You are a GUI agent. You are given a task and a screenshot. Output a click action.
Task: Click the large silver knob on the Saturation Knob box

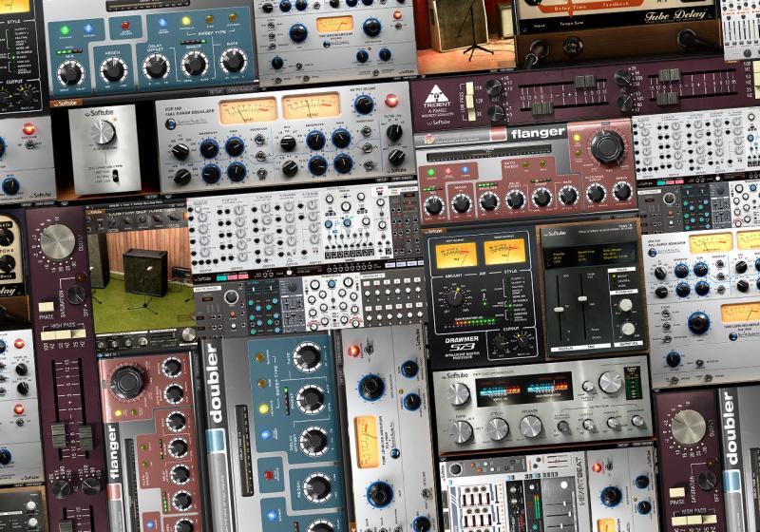(x=104, y=133)
